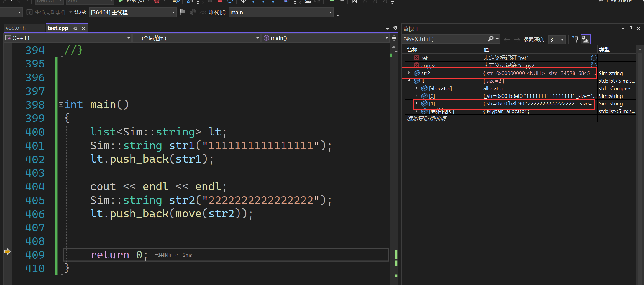Click the magnifier in the watch search box
The image size is (644, 285).
(x=490, y=39)
